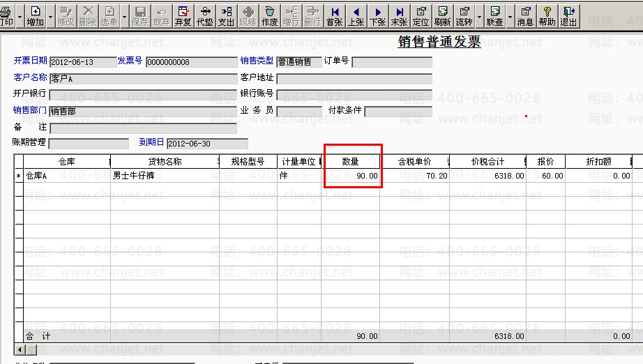
Task: Go to next invoice with 下张
Action: click(378, 16)
